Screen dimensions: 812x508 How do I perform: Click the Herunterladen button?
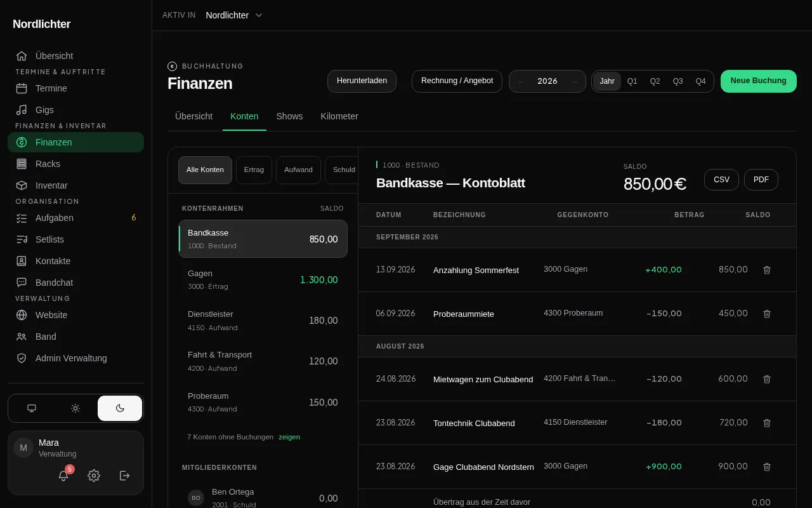pos(362,81)
